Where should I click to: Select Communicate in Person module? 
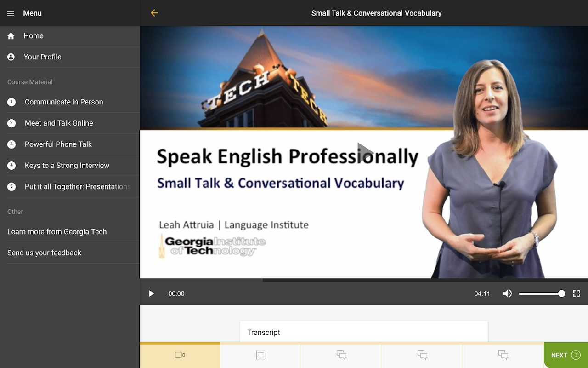(x=70, y=102)
